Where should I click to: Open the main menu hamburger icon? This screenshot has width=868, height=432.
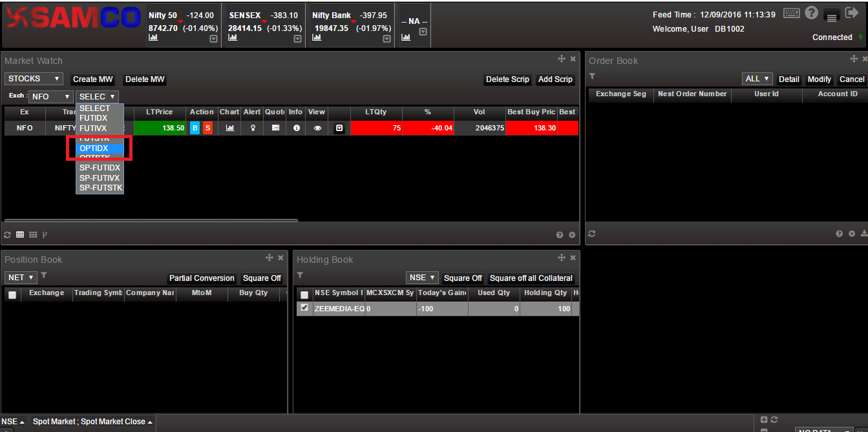[x=832, y=16]
